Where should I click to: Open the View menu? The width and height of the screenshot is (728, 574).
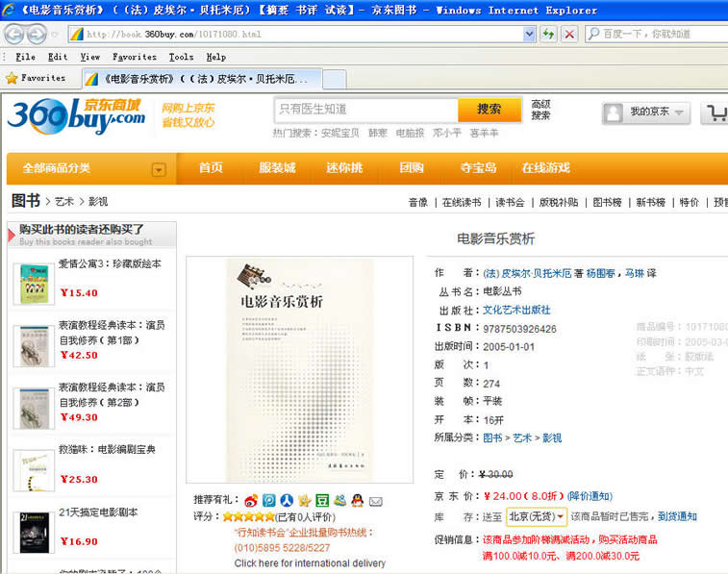(90, 57)
